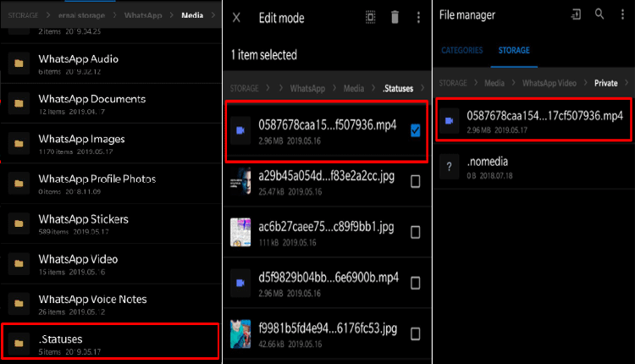Screen dimensions: 635x364
Task: Click chevron after Private breadcrumb
Action: (x=627, y=83)
